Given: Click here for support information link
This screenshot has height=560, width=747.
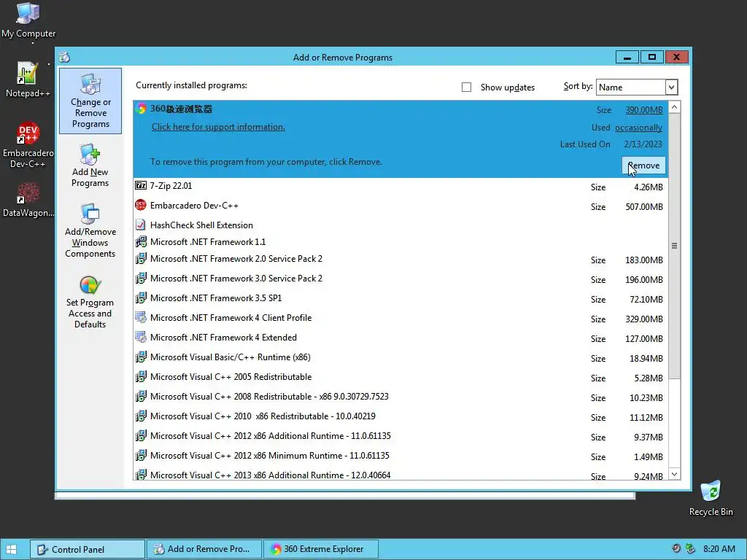Looking at the screenshot, I should [218, 127].
